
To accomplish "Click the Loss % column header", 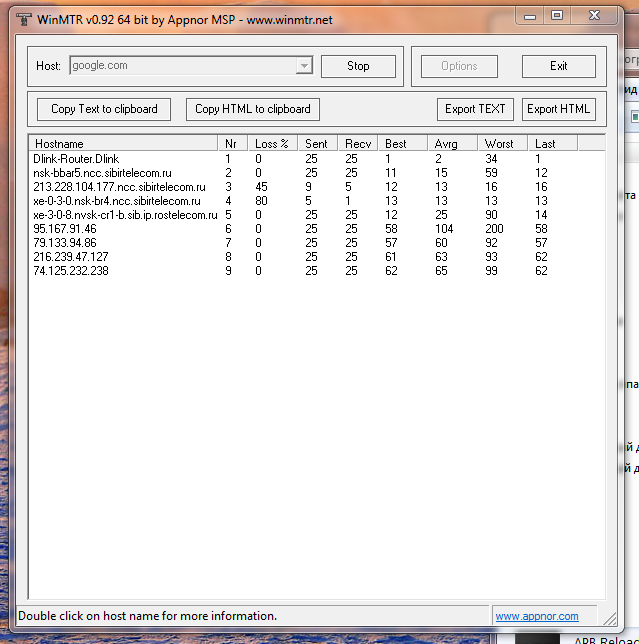I will 271,144.
